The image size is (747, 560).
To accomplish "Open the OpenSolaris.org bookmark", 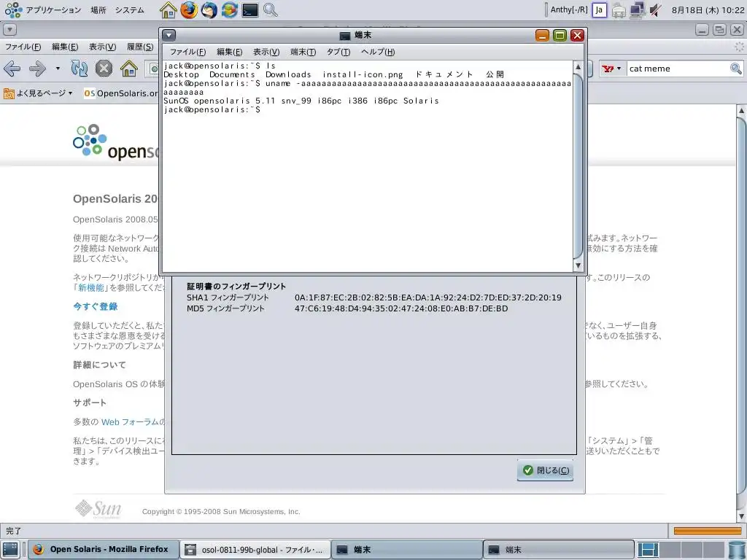I will click(x=121, y=93).
